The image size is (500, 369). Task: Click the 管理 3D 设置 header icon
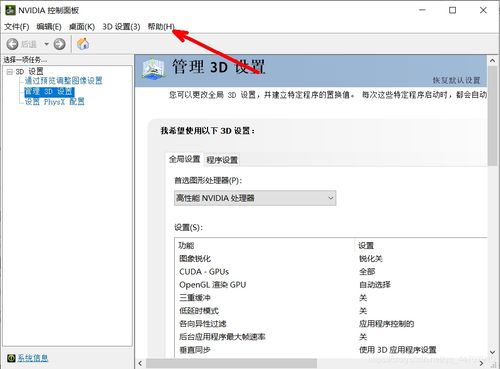[153, 69]
